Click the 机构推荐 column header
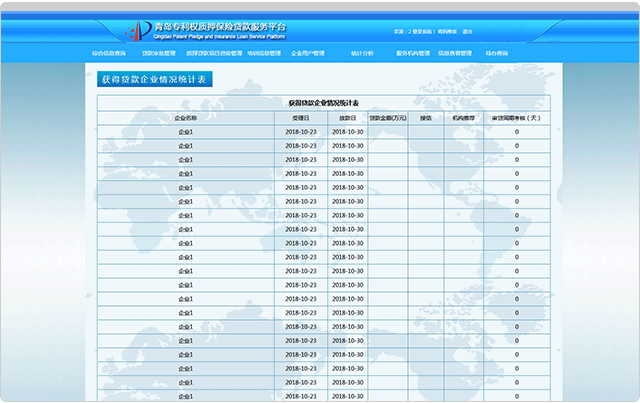 click(464, 117)
